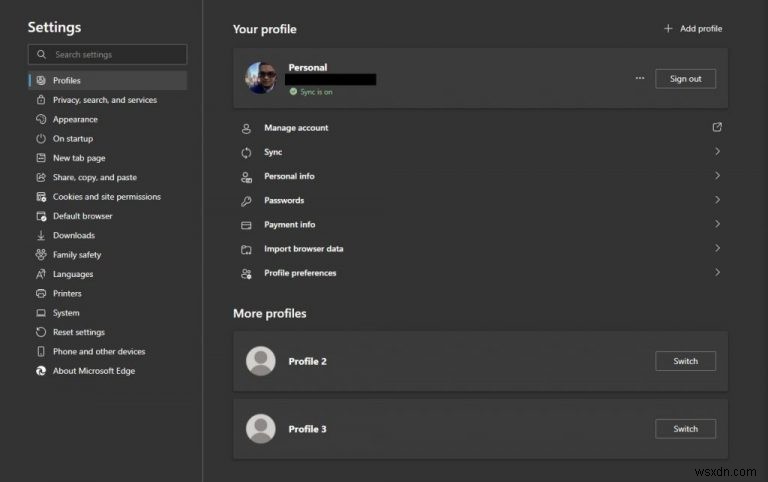The width and height of the screenshot is (768, 482).
Task: Click the Import browser data label
Action: coord(304,249)
